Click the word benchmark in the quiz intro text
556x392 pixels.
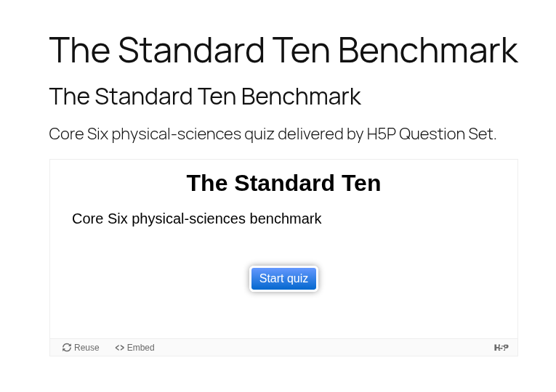[x=286, y=219]
